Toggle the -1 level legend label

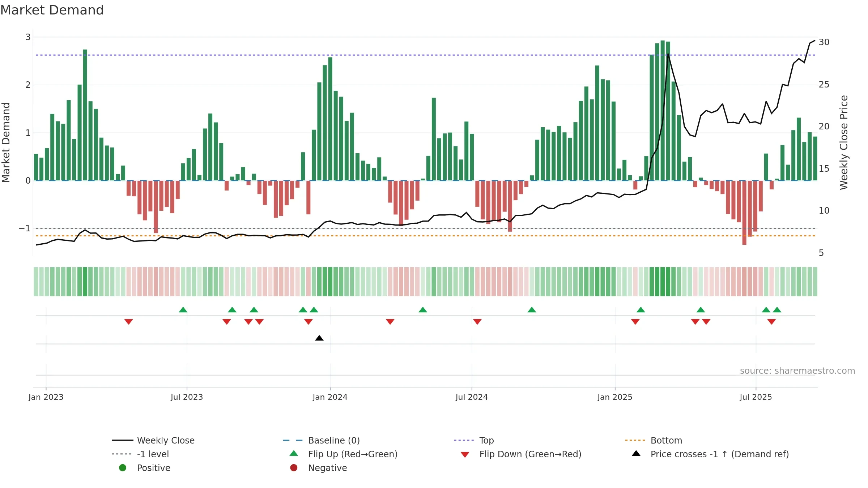(x=153, y=454)
